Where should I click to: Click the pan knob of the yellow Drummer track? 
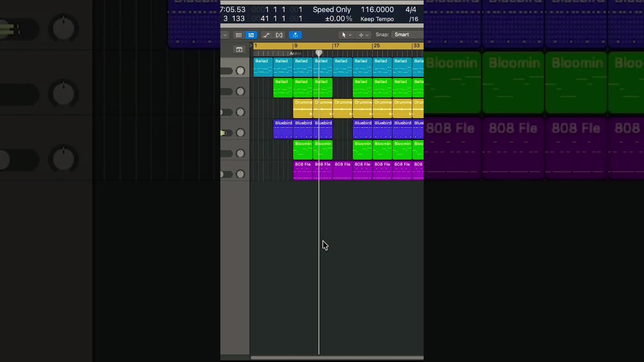240,112
